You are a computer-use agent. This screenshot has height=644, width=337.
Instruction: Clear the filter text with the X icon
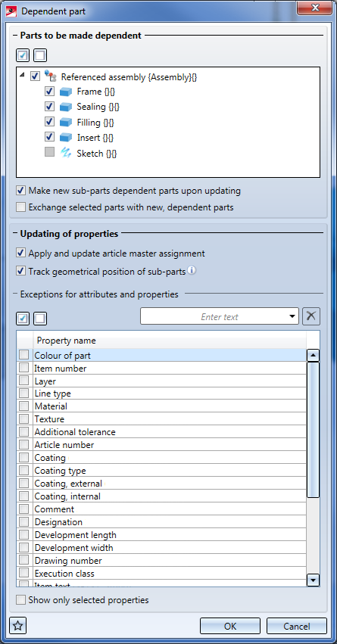click(x=311, y=316)
